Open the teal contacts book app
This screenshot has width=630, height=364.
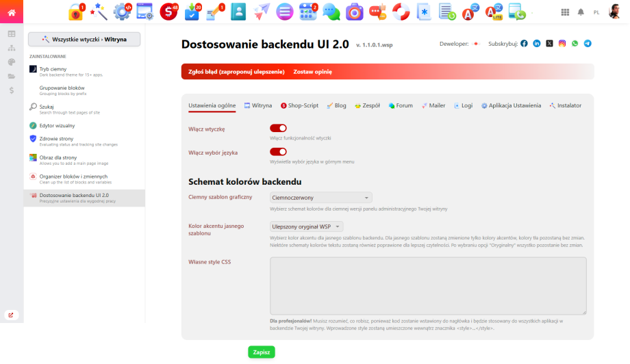238,12
